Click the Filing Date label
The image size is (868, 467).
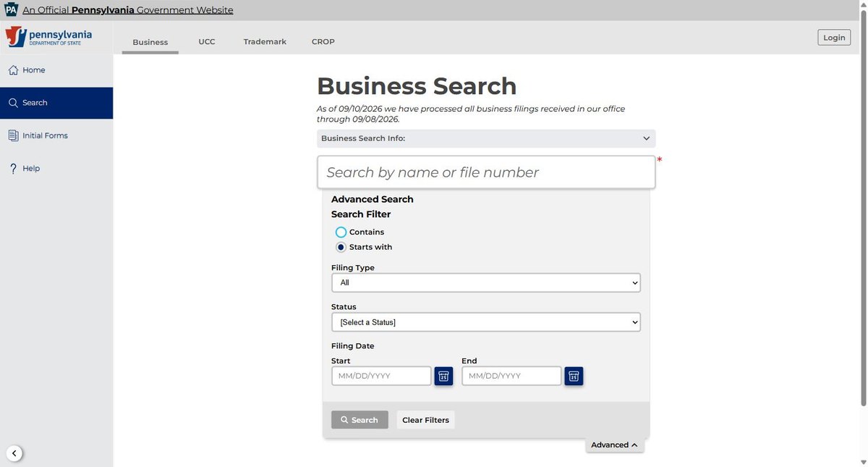pos(353,346)
